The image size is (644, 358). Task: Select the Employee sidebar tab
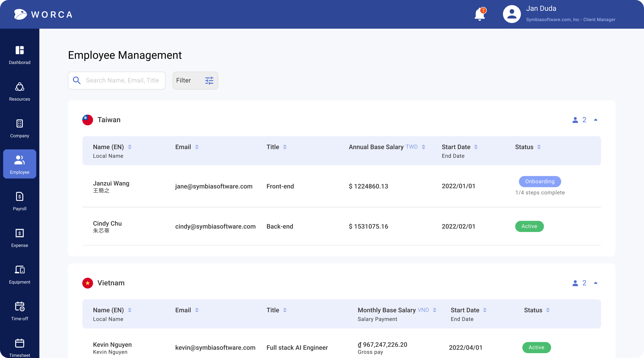[19, 164]
